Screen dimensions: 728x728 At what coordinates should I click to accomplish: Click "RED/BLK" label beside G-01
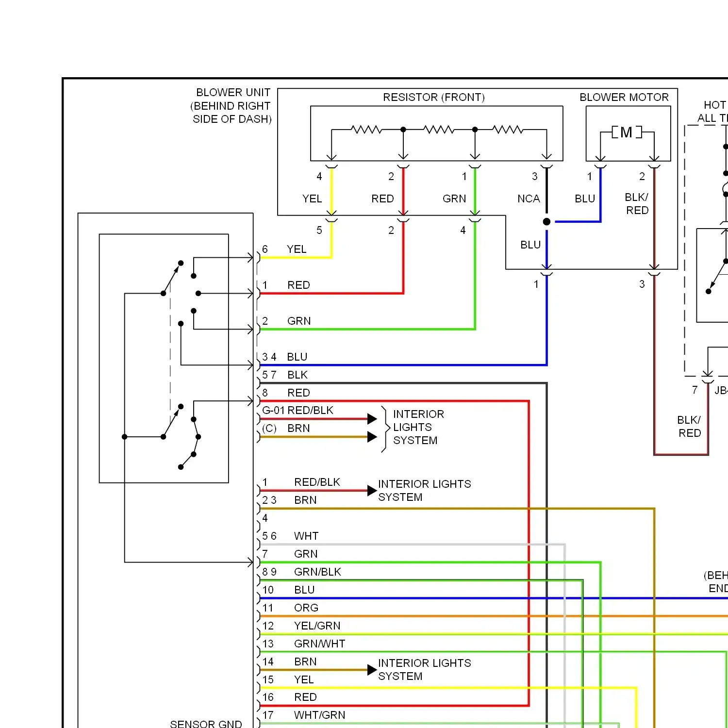(x=311, y=410)
